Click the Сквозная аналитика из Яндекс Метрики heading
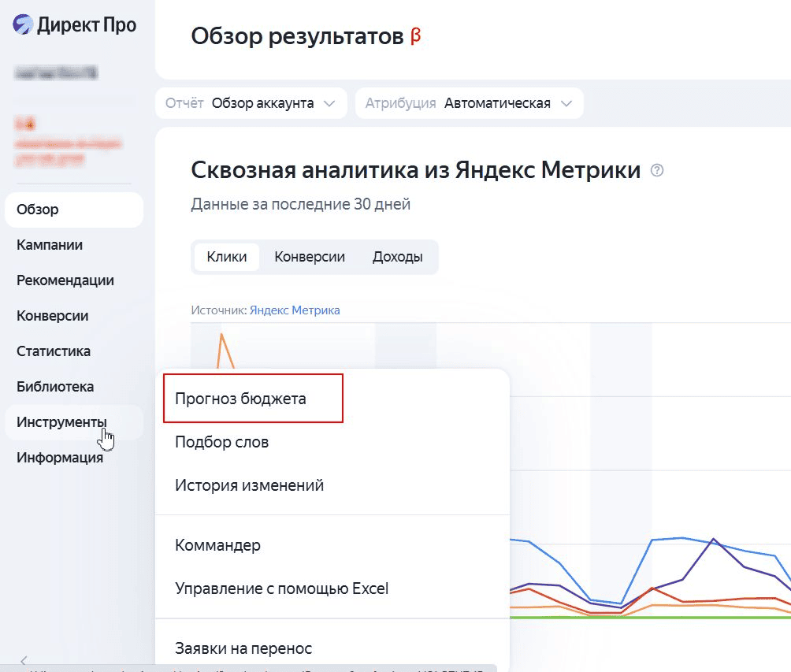 pos(416,170)
